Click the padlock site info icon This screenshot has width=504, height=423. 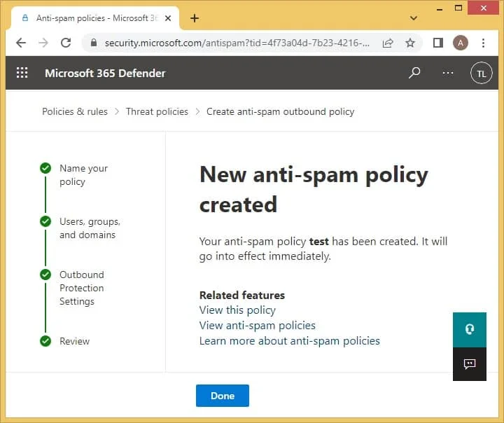coord(94,43)
